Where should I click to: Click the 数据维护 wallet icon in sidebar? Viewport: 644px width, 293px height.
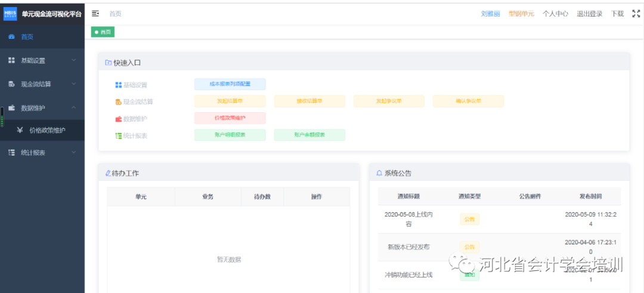coord(11,107)
